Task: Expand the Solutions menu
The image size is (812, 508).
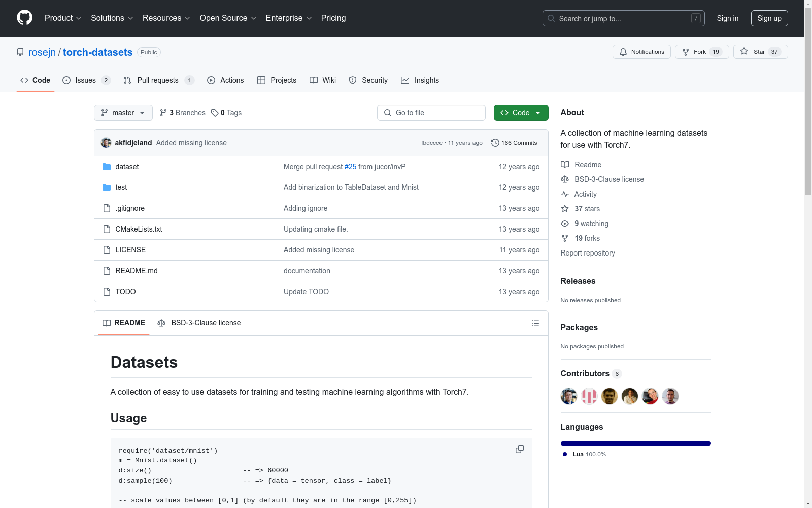Action: pos(112,18)
